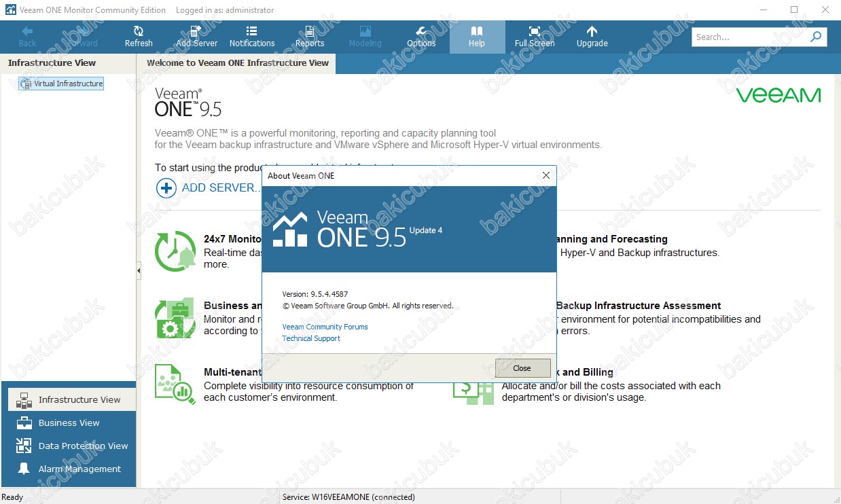This screenshot has height=504, width=841.
Task: Collapse the left panel splitter arrow
Action: click(139, 270)
